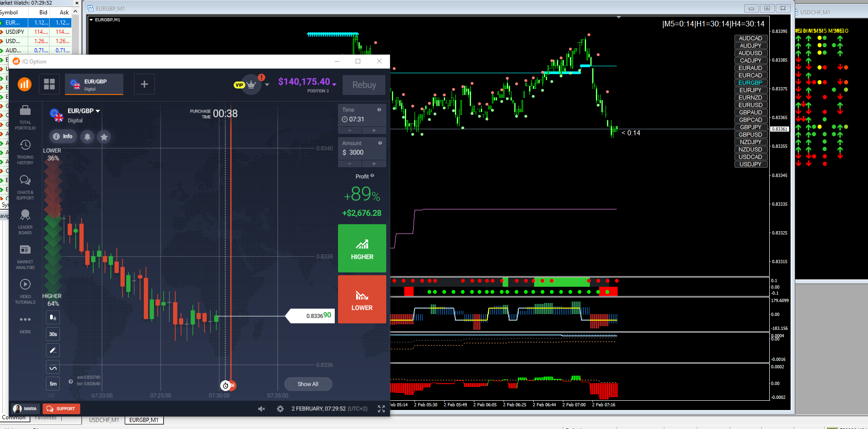Image resolution: width=868 pixels, height=429 pixels.
Task: Open the 5m time range selector
Action: (53, 384)
